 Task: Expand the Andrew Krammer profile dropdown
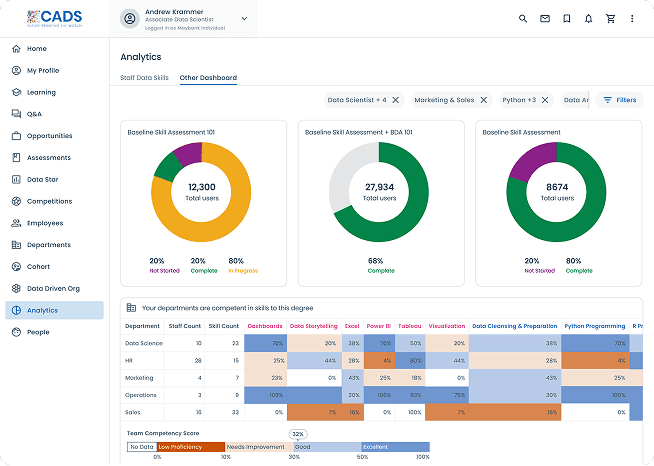tap(244, 18)
